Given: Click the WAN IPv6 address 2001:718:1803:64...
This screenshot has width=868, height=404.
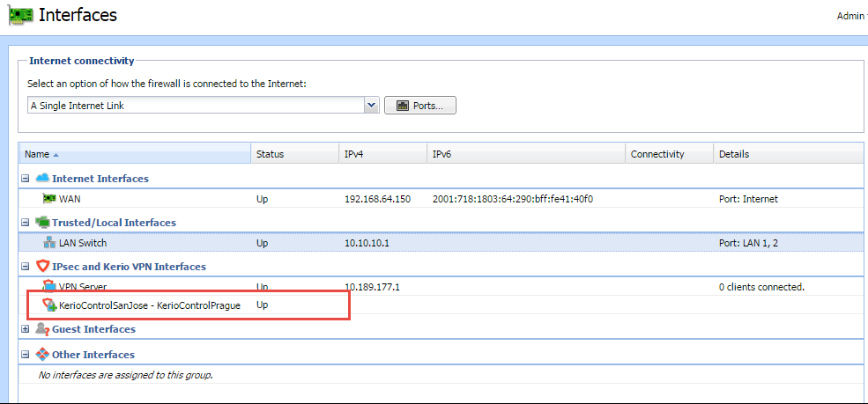Looking at the screenshot, I should (513, 199).
